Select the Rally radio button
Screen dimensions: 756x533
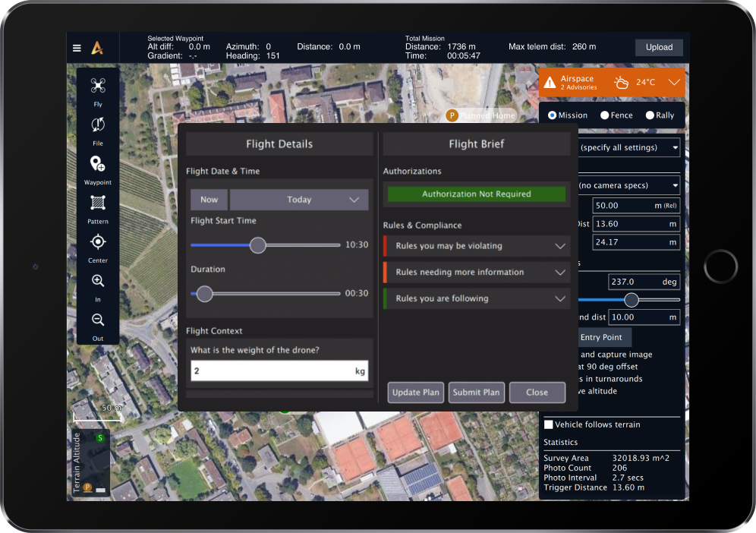650,115
